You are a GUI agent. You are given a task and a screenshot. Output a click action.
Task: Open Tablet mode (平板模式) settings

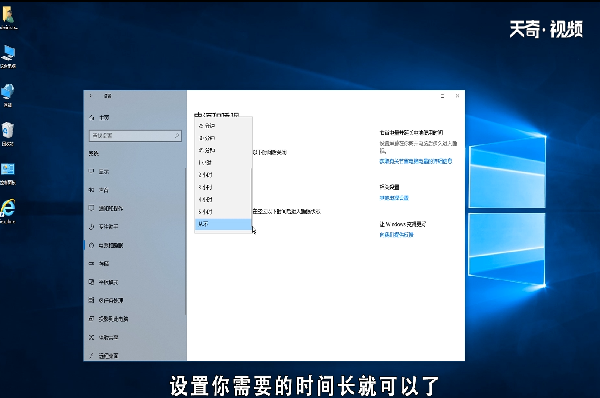click(134, 282)
